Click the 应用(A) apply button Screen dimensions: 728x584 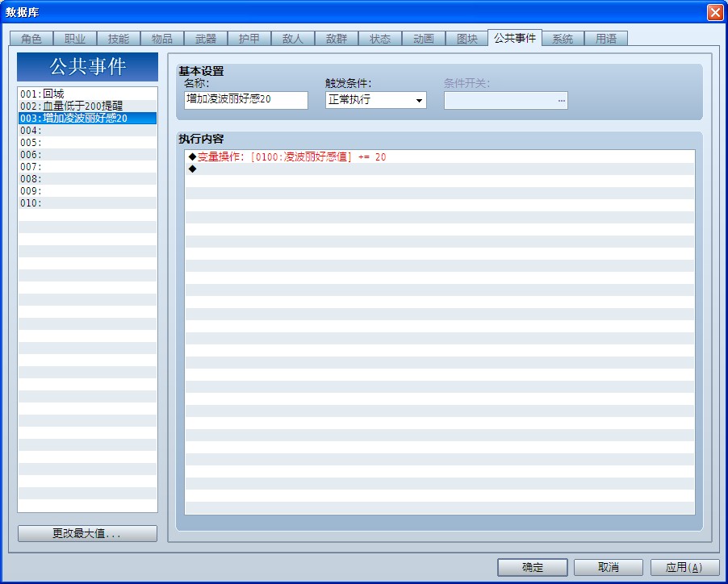(x=684, y=567)
